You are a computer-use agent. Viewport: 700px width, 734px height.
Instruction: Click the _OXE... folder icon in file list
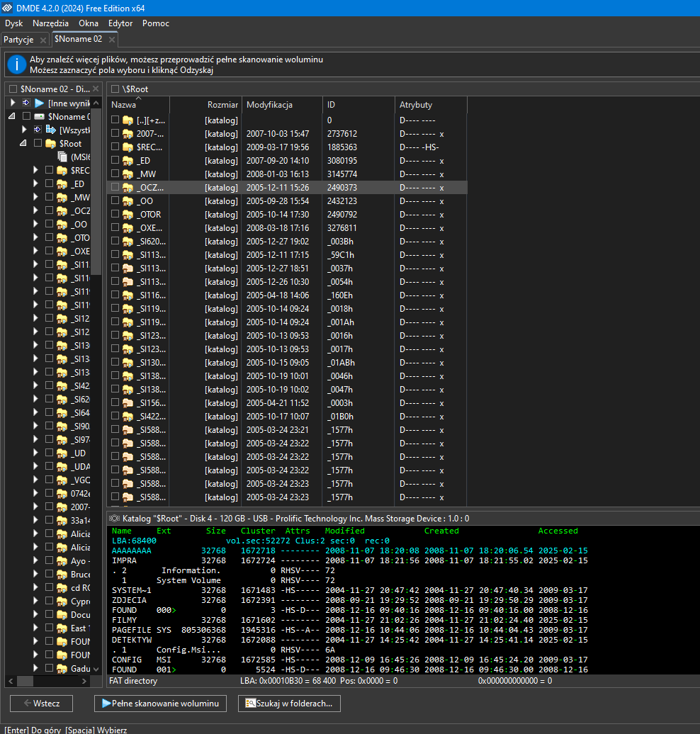coord(128,228)
